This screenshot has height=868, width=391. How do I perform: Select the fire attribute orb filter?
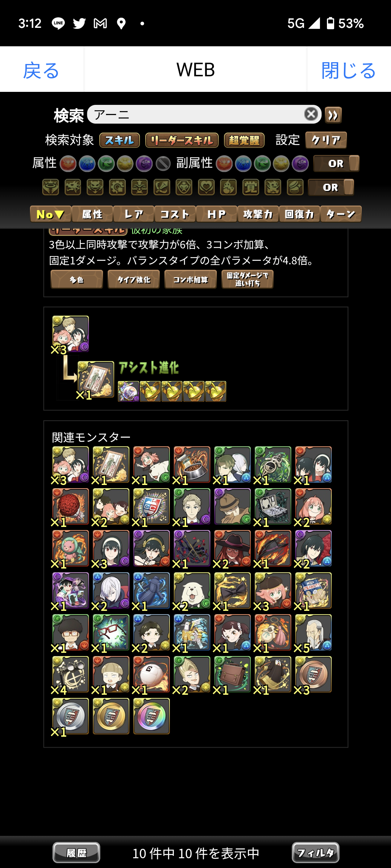pos(68,163)
